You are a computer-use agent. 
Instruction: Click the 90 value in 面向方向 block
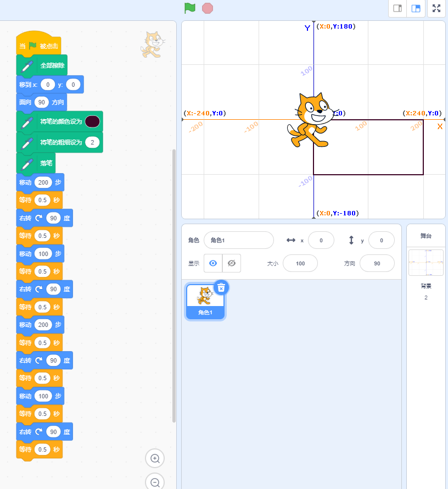point(41,102)
